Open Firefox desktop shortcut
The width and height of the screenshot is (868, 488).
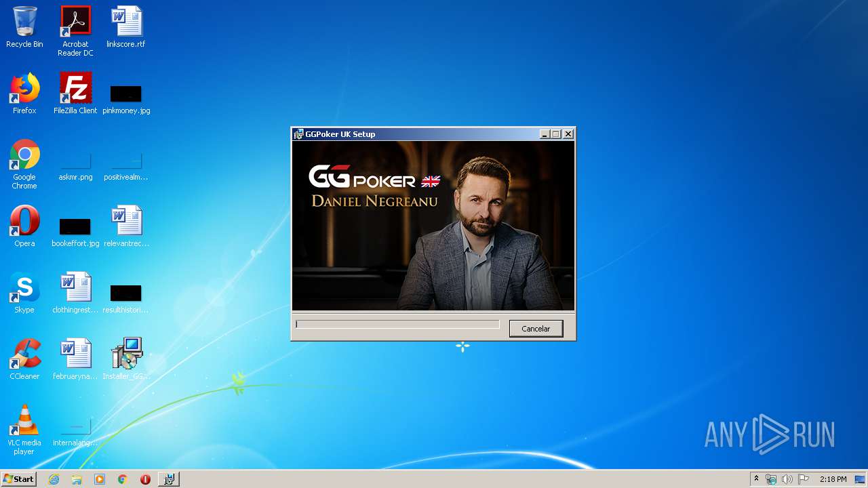(x=24, y=94)
